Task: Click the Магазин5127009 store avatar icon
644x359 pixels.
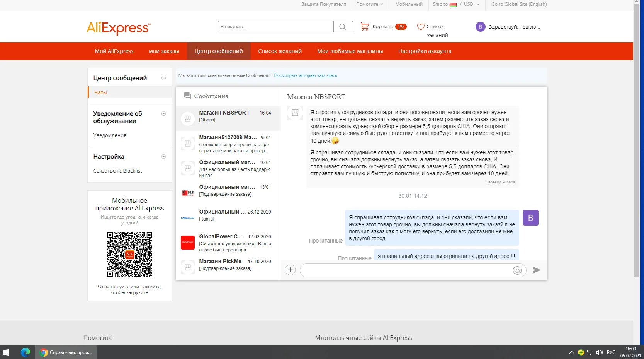Action: (188, 144)
